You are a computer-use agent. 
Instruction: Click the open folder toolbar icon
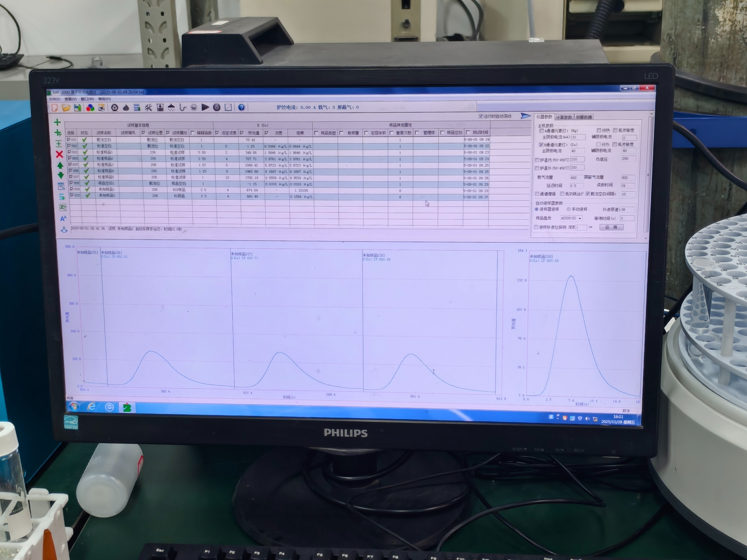click(66, 108)
